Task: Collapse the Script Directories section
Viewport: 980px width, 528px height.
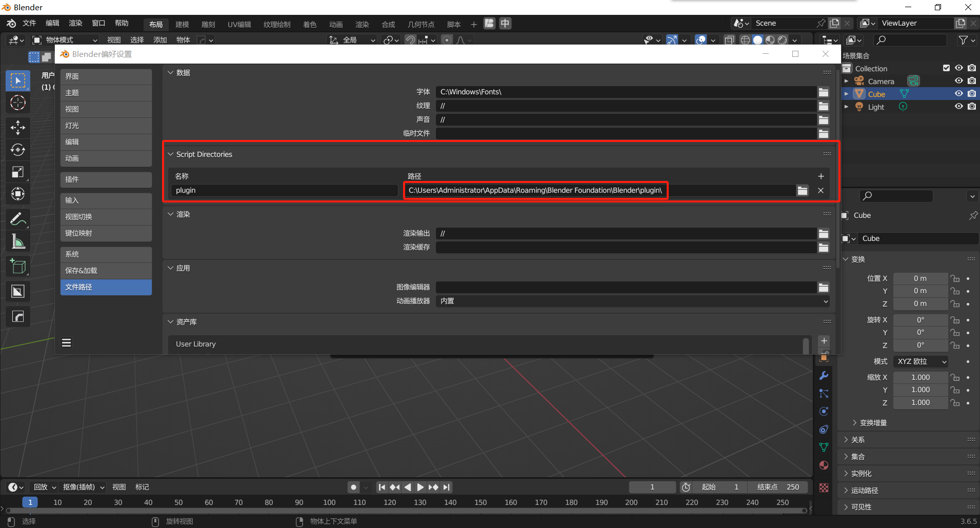Action: 171,154
